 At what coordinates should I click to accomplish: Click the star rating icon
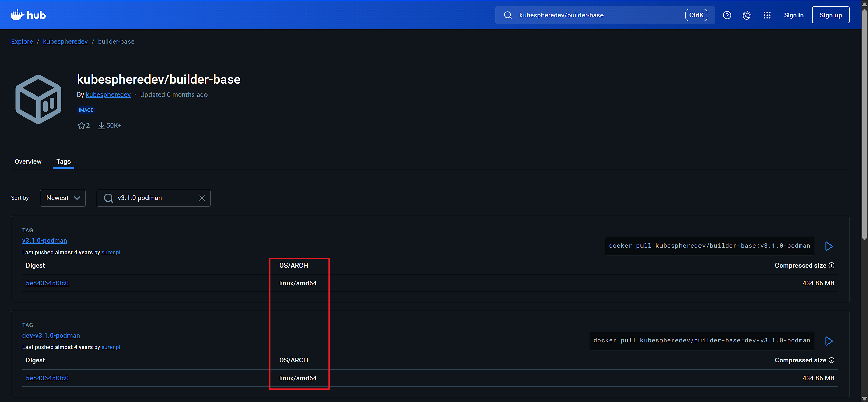(81, 126)
